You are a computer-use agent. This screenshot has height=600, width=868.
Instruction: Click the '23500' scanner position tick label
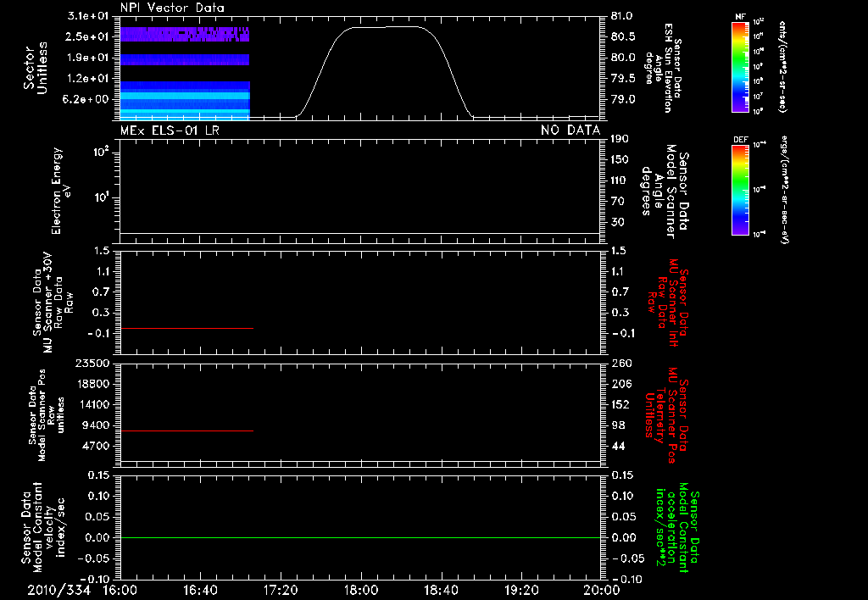[92, 364]
